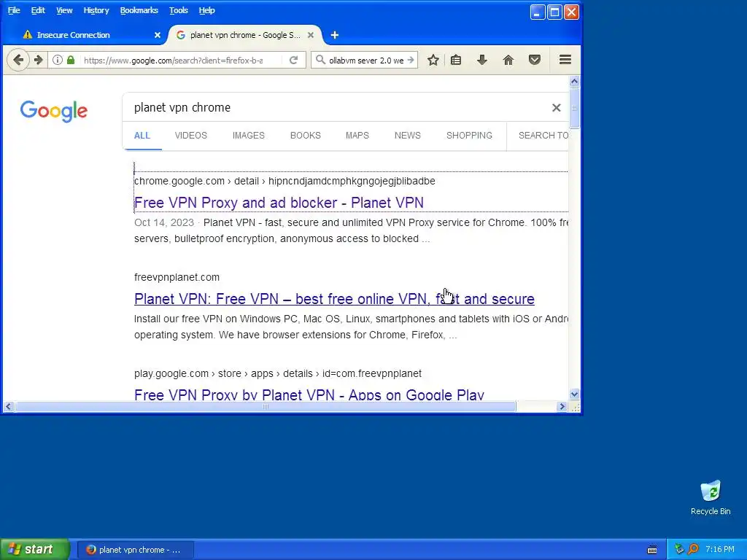Save page to Pocket icon
747x560 pixels.
[535, 60]
